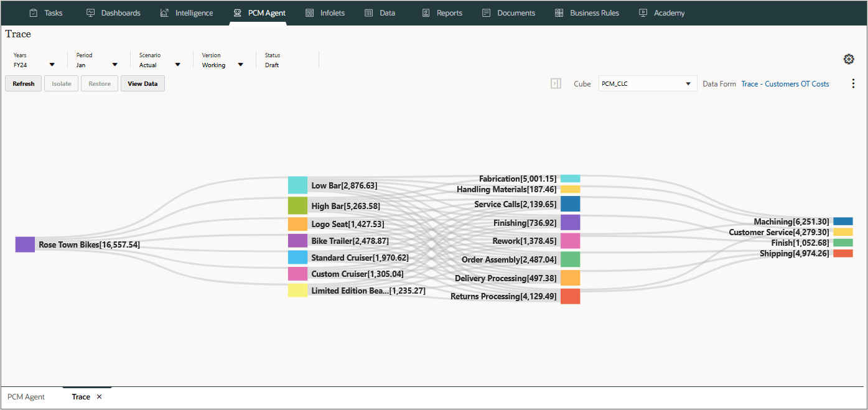Select the PCM Agent bottom tab
Viewport: 868px width, 410px height.
26,397
